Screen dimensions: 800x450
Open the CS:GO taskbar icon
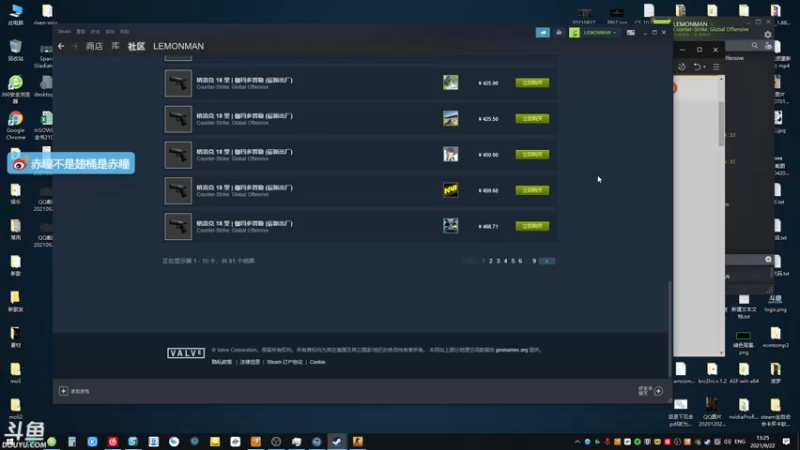pyautogui.click(x=358, y=441)
